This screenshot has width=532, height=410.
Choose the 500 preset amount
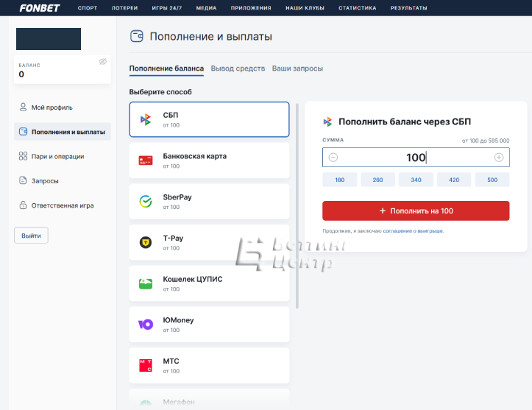(x=492, y=180)
